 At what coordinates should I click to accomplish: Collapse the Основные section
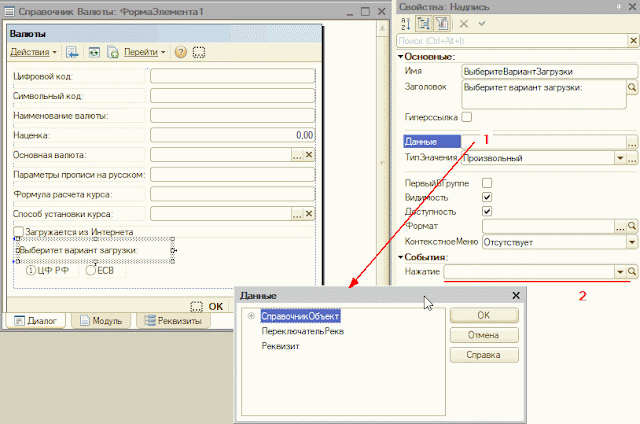[401, 57]
